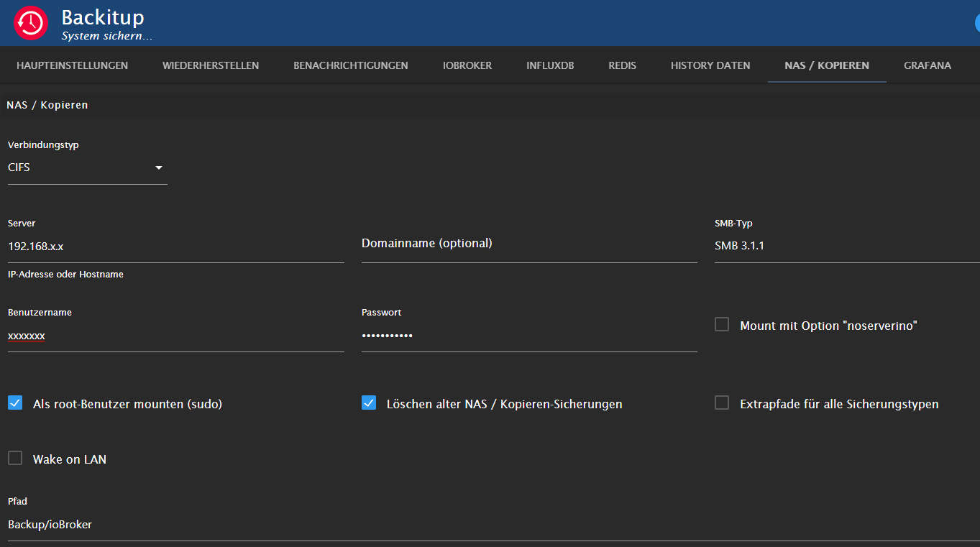This screenshot has width=980, height=547.
Task: Open the History Daten tab
Action: click(x=710, y=65)
